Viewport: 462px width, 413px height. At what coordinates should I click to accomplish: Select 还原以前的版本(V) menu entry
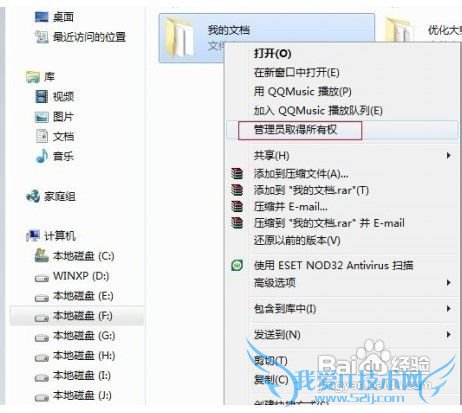click(x=297, y=240)
